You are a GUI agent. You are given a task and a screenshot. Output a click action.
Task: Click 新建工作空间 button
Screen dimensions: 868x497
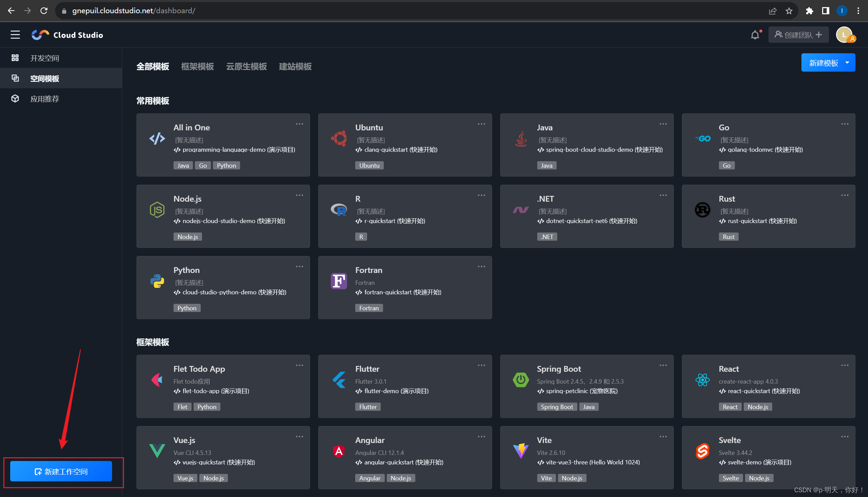point(61,472)
